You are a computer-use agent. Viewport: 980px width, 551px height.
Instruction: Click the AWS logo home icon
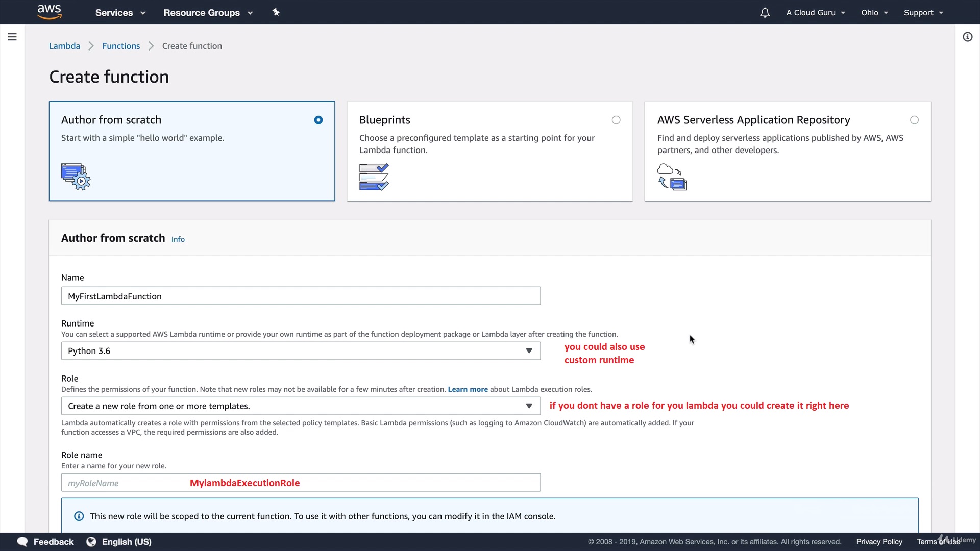[x=50, y=12]
